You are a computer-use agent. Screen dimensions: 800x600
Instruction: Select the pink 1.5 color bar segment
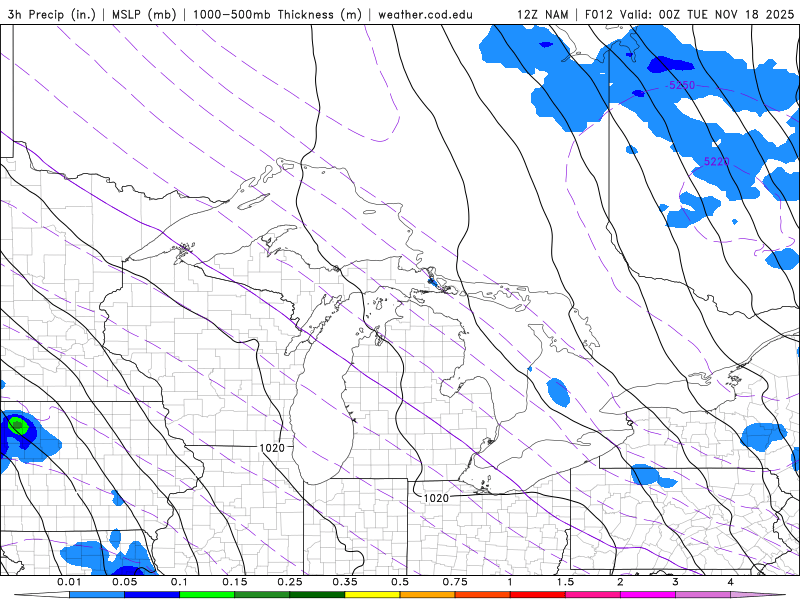pyautogui.click(x=593, y=595)
